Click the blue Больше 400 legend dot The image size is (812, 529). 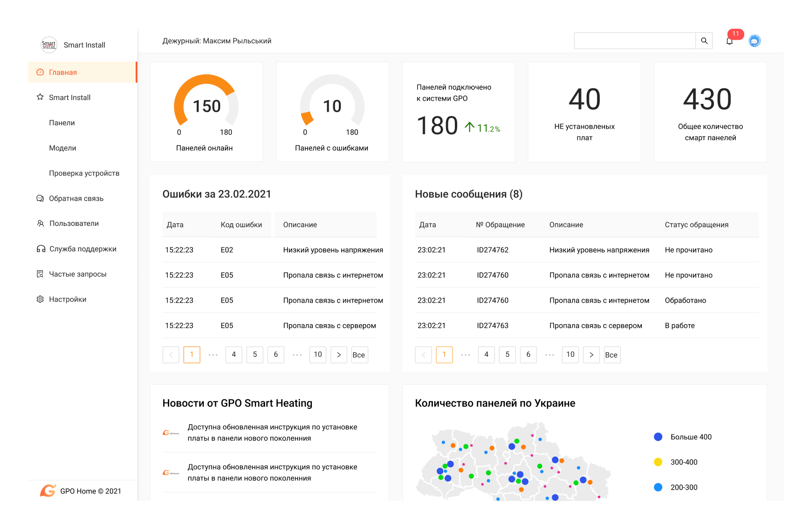pos(658,437)
